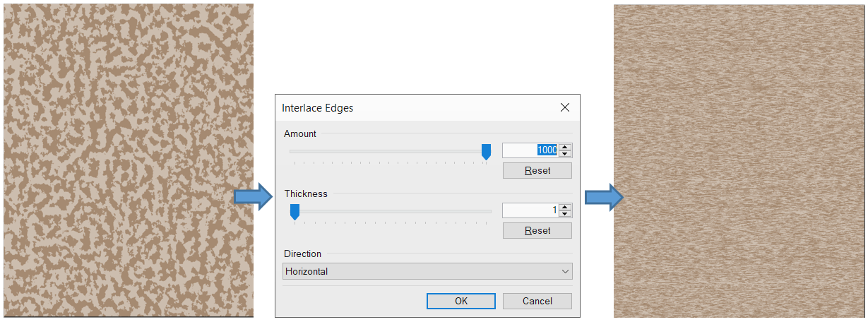This screenshot has height=322, width=868.
Task: Increase Amount with the up spinner arrow
Action: pyautogui.click(x=565, y=147)
